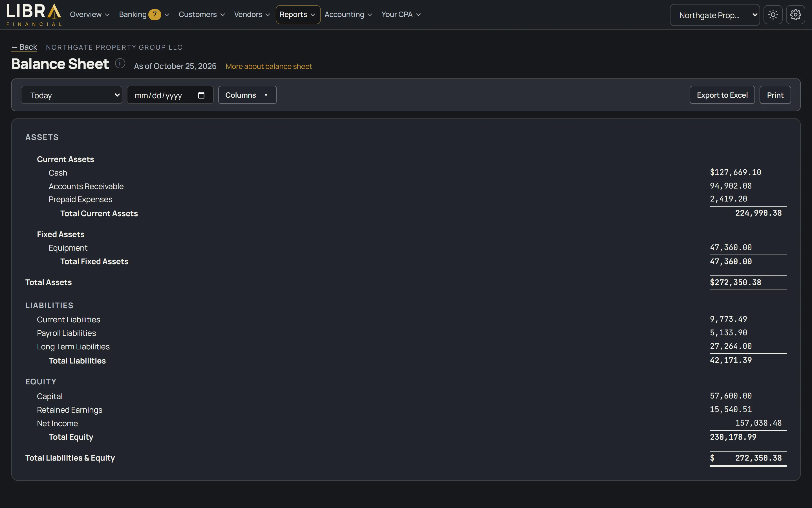Expand the Today date range dropdown
812x508 pixels.
pos(71,95)
